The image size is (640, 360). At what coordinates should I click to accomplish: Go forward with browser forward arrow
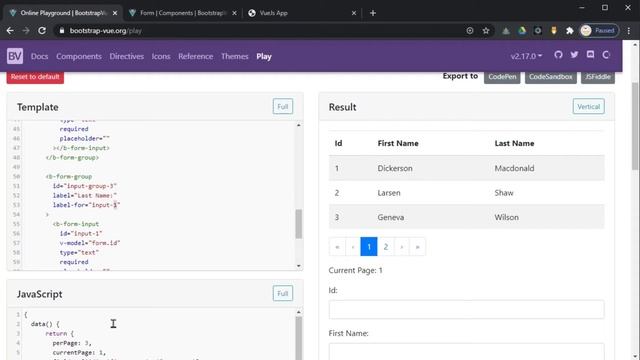(26, 31)
